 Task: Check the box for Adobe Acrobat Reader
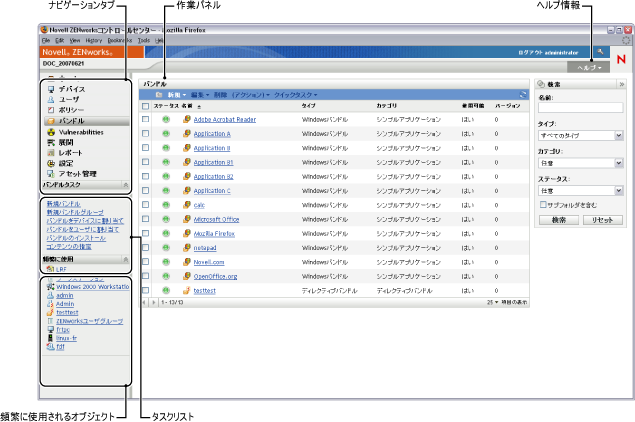click(x=145, y=119)
